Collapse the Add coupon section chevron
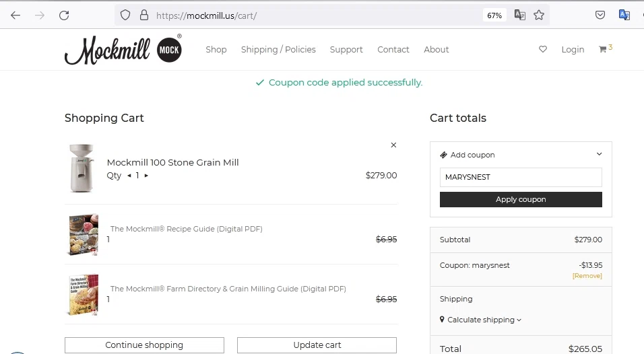 pyautogui.click(x=600, y=154)
